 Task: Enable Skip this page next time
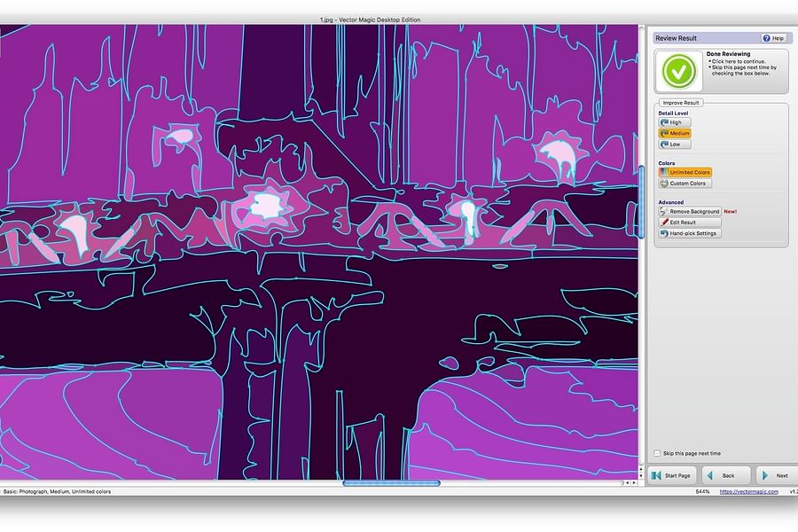coord(655,452)
